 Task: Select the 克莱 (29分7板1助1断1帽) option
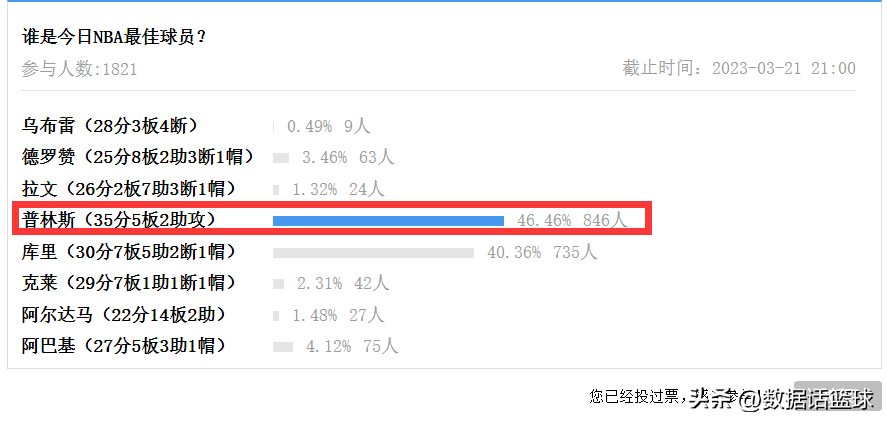click(x=129, y=282)
